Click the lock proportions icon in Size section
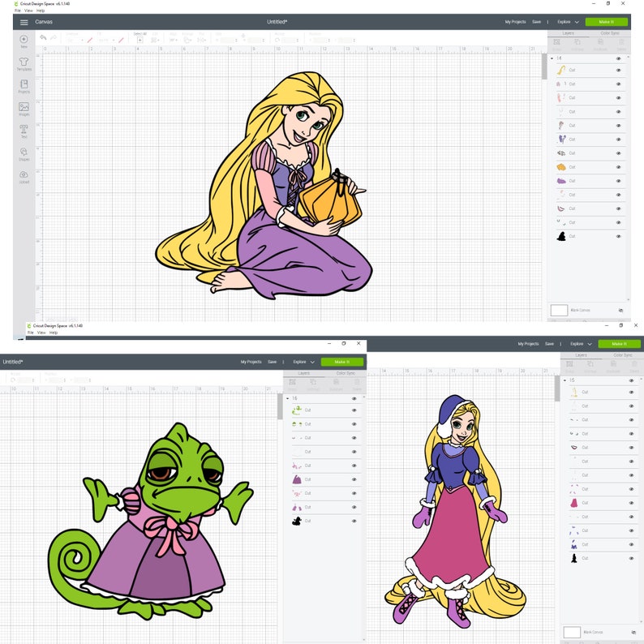 coord(243,36)
